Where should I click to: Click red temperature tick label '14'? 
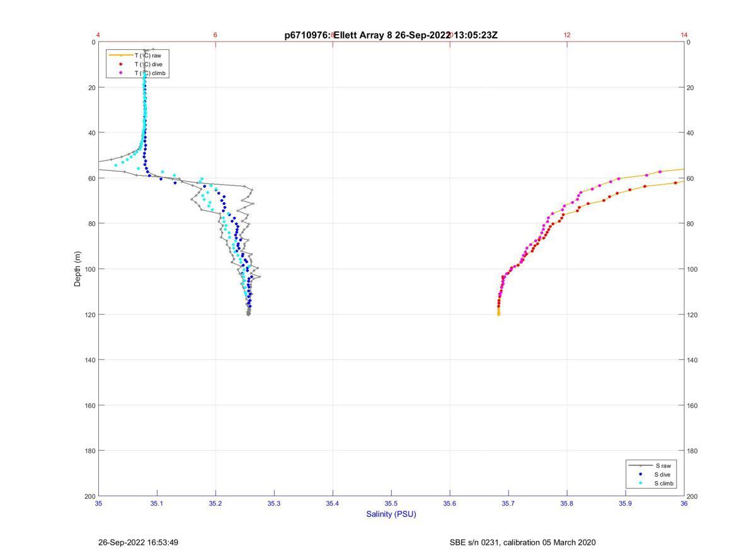(x=684, y=35)
